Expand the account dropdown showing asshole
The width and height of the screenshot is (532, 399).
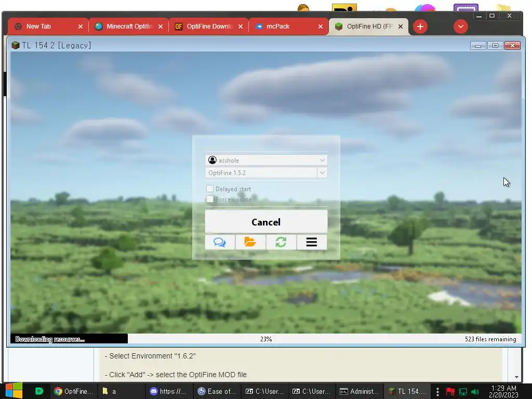pyautogui.click(x=266, y=160)
